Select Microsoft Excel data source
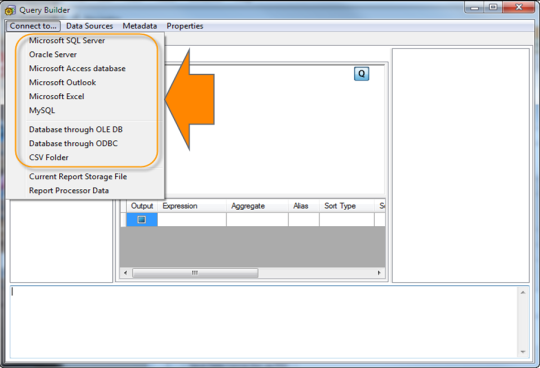The width and height of the screenshot is (540, 368). [x=56, y=96]
